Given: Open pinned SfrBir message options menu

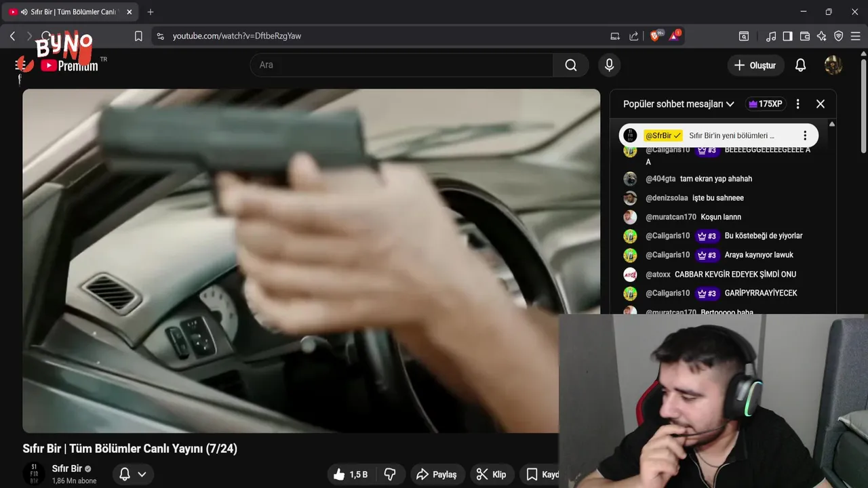Looking at the screenshot, I should click(x=805, y=136).
